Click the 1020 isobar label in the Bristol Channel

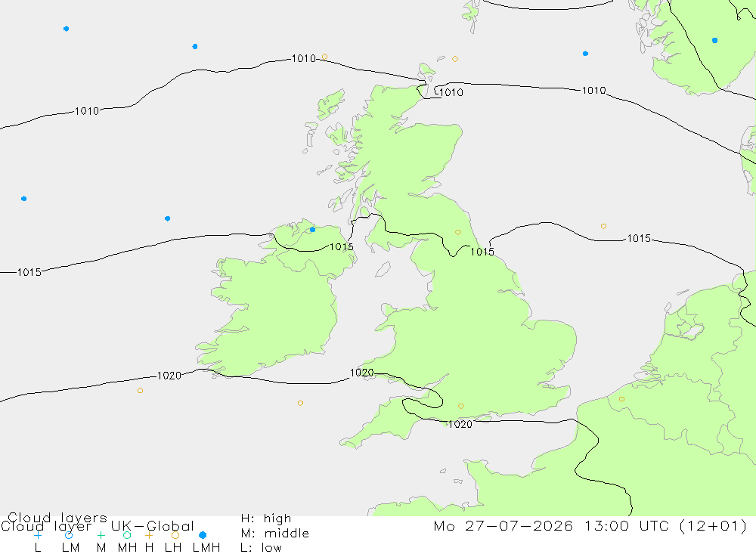[x=361, y=373]
